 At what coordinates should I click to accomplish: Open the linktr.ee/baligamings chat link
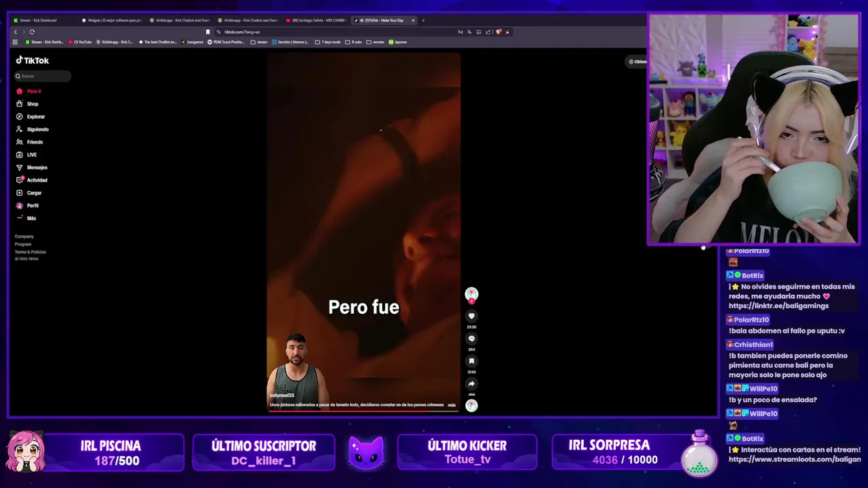(778, 306)
